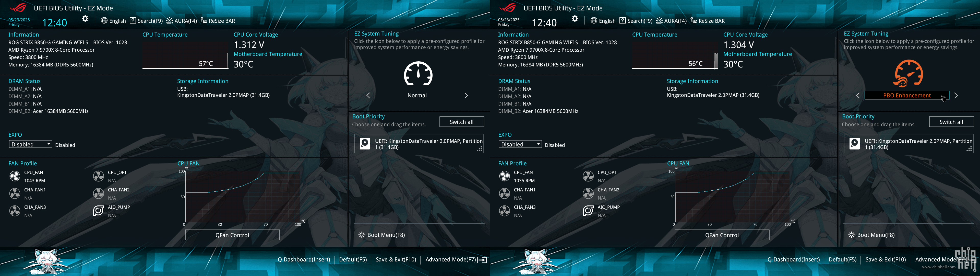Screen dimensions: 980x276
Task: Click Normal speedometer icon in left screen
Action: pos(418,74)
